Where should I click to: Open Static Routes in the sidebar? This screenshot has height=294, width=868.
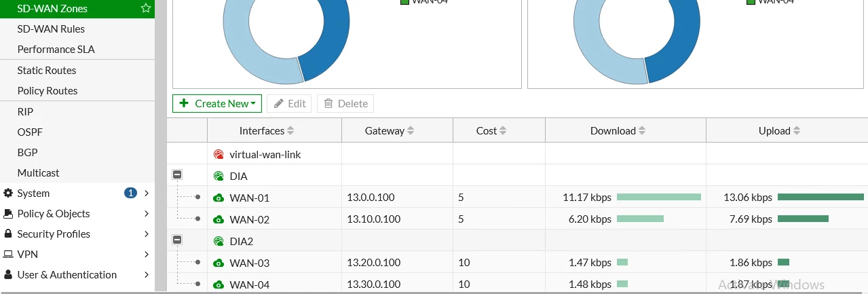tap(46, 71)
